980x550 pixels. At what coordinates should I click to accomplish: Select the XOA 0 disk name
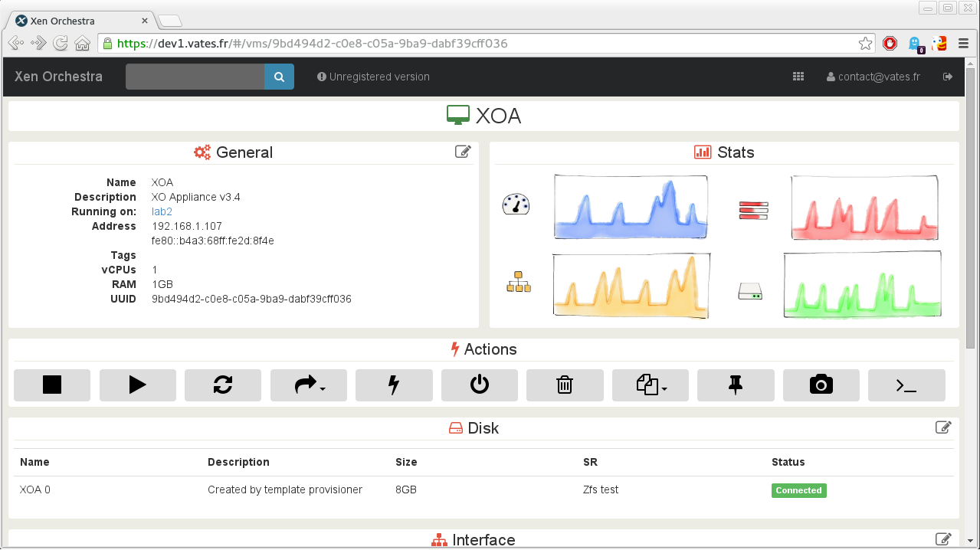35,489
